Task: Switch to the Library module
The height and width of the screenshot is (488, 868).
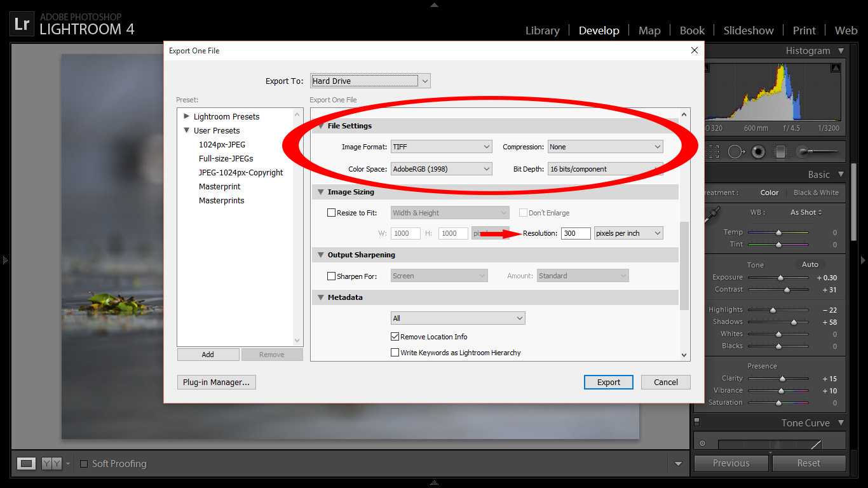Action: (543, 30)
